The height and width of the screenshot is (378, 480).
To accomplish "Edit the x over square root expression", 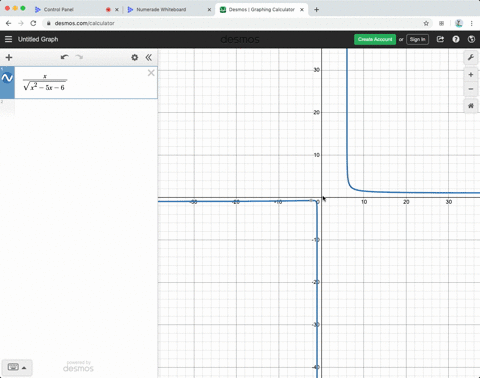I will pos(45,82).
